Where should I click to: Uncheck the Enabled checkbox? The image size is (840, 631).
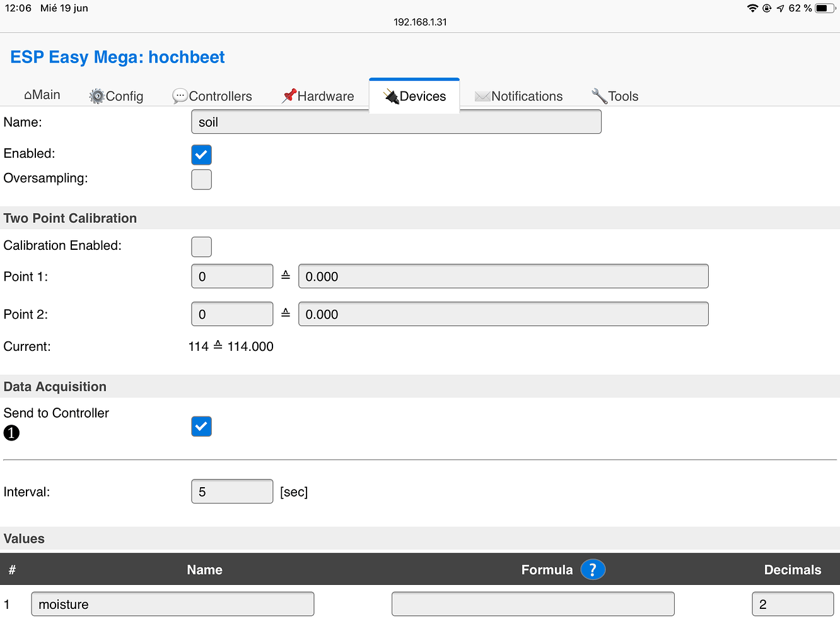tap(201, 155)
